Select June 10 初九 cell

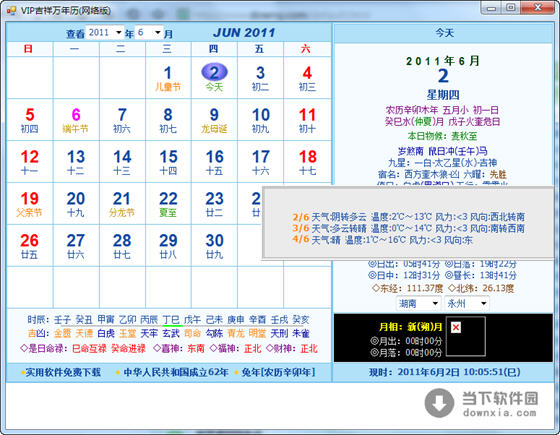click(260, 120)
